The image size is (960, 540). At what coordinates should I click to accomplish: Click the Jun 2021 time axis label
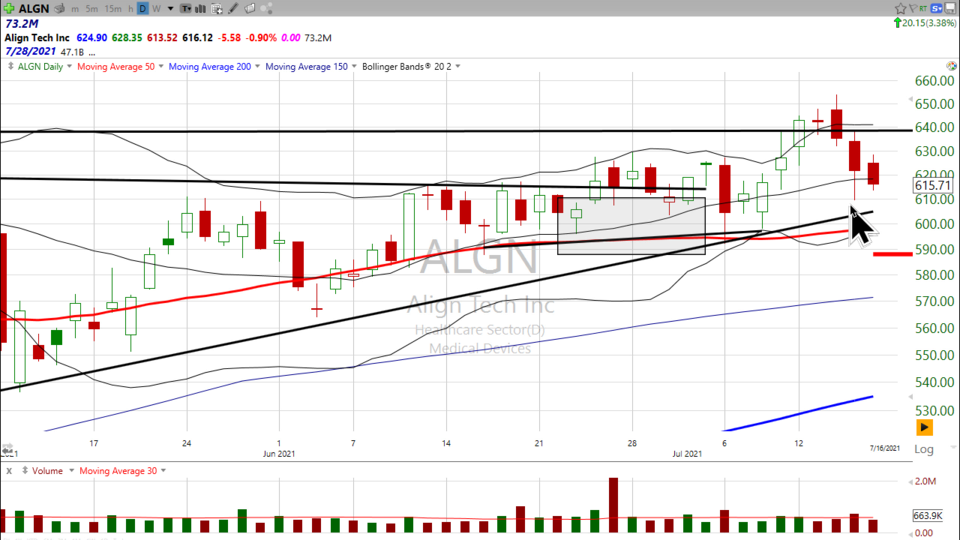[x=279, y=454]
